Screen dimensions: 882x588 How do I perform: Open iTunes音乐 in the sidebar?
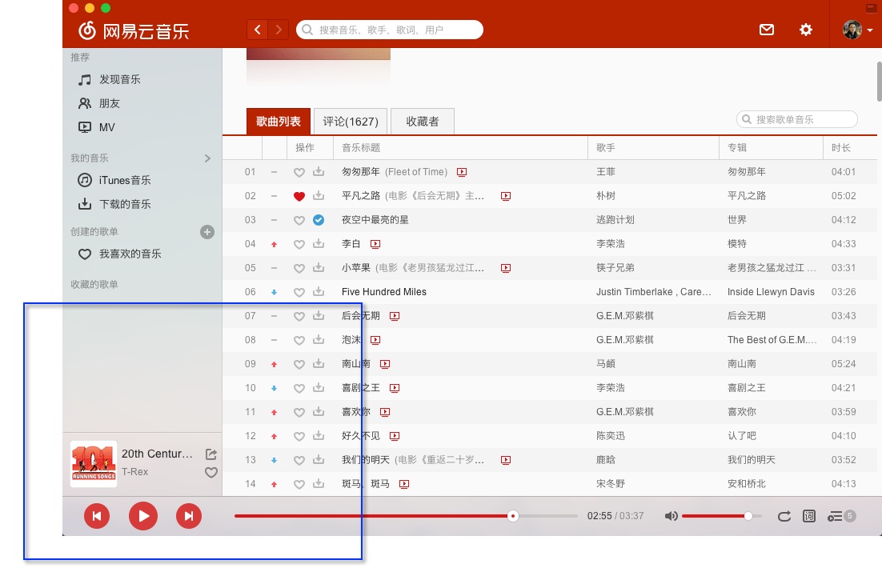114,180
